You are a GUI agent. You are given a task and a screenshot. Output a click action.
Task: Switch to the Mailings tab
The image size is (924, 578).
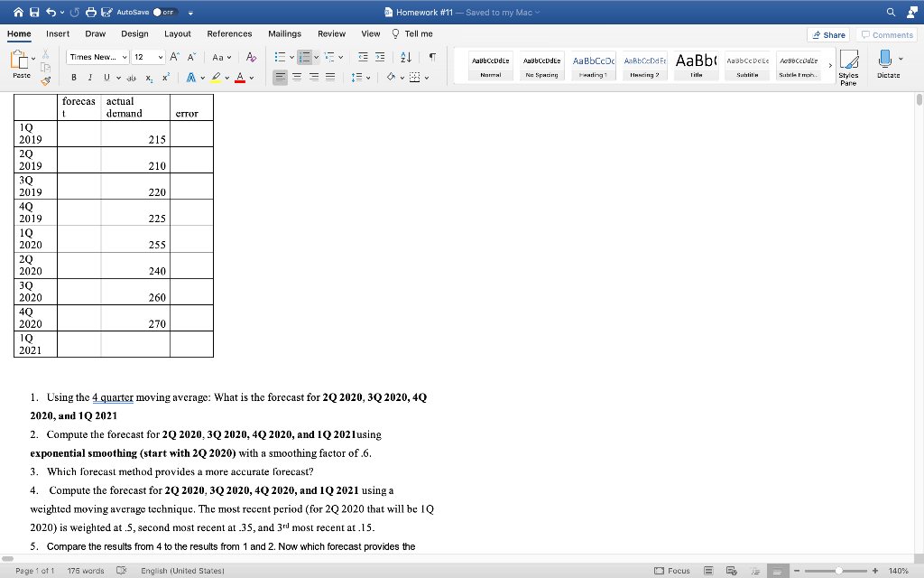click(x=284, y=33)
